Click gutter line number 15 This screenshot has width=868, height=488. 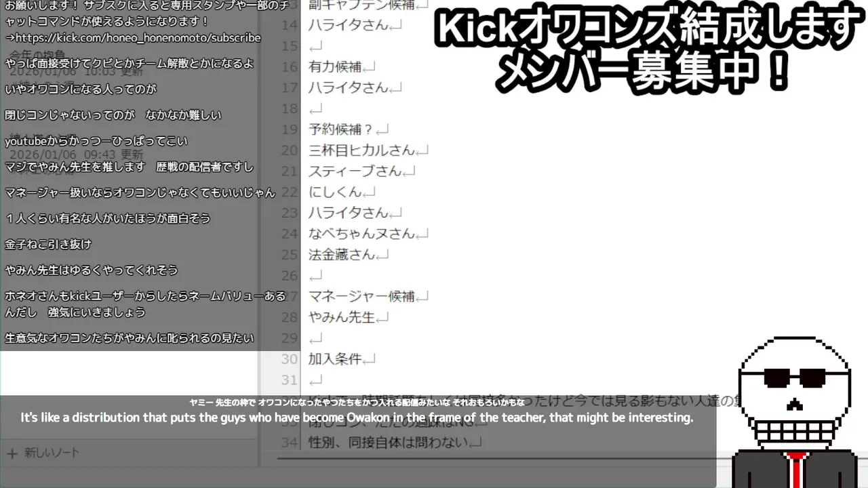(290, 46)
